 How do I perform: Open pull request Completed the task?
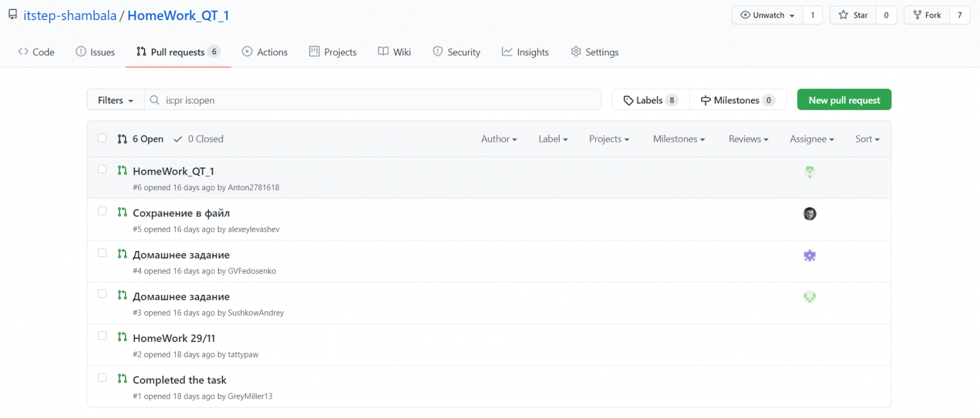coord(180,380)
